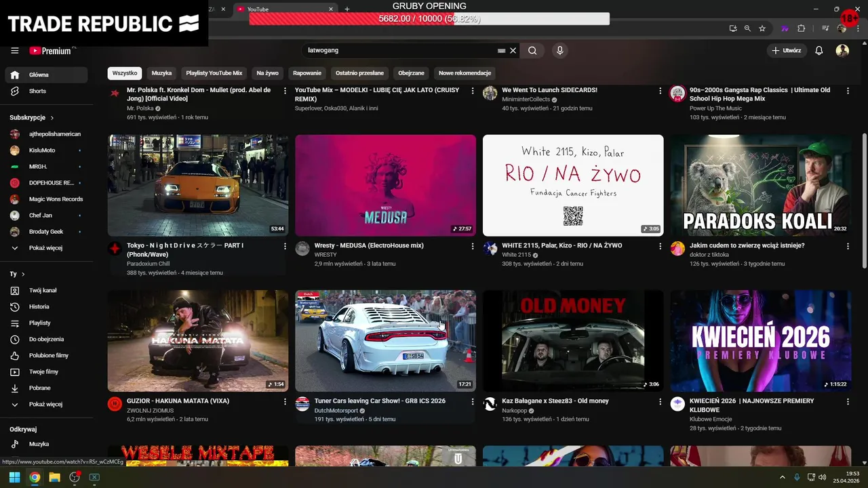Image resolution: width=868 pixels, height=488 pixels.
Task: Click the YouTube Premium logo
Action: tap(51, 50)
